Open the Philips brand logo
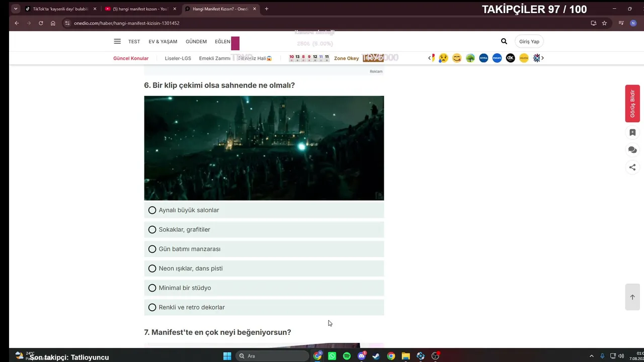644x362 pixels. pos(497,58)
